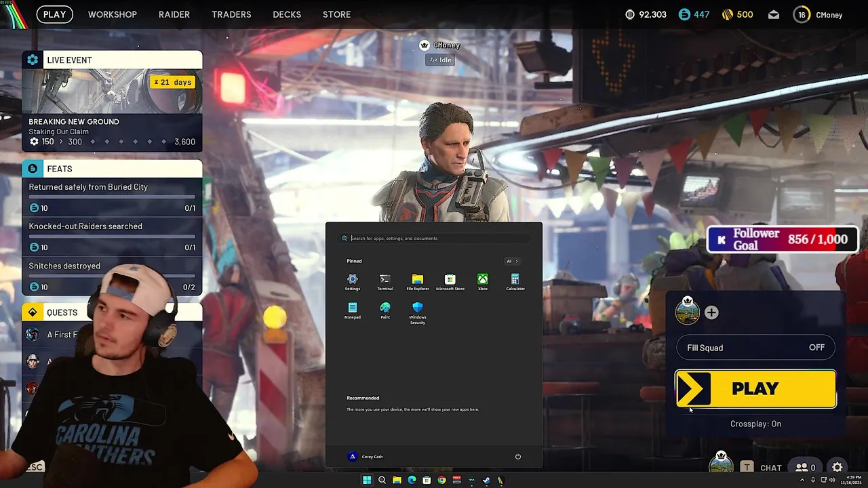This screenshot has width=868, height=488.
Task: Click the Follower Goal 856/1,000 overlay
Action: [782, 239]
